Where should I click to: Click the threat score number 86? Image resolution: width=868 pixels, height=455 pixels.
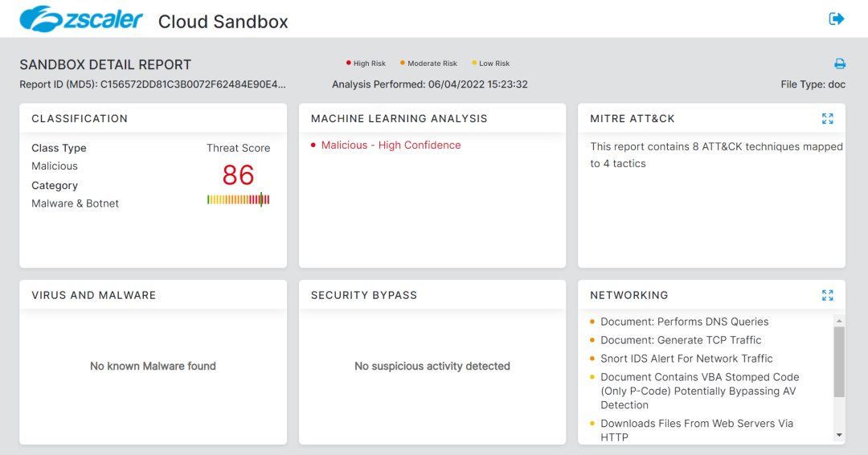click(x=238, y=174)
